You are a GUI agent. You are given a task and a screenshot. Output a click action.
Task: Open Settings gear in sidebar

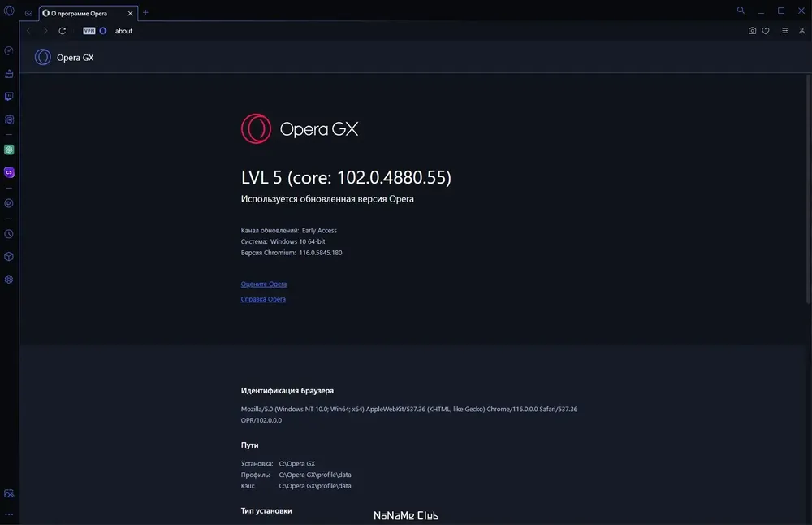tap(9, 280)
